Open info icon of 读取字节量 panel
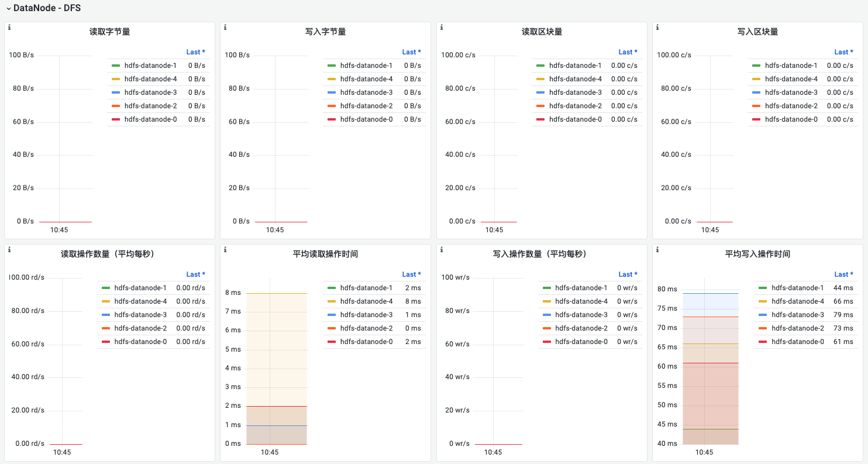 (9, 28)
